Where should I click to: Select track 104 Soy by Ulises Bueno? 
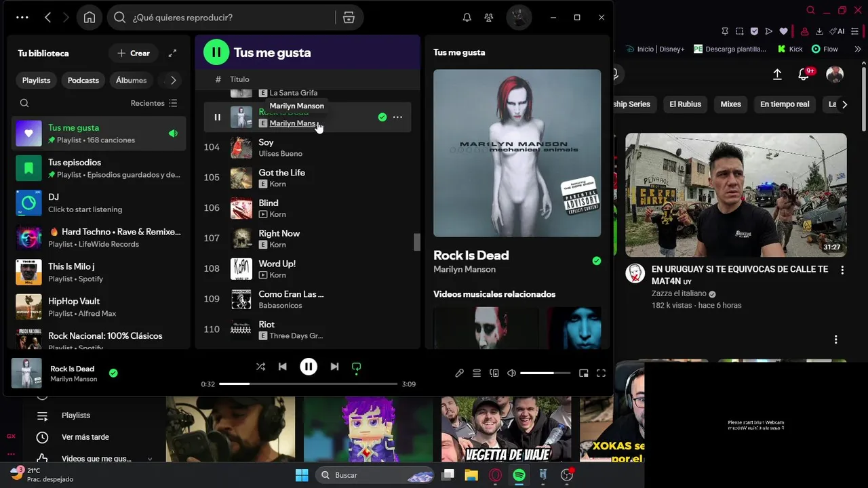(307, 147)
